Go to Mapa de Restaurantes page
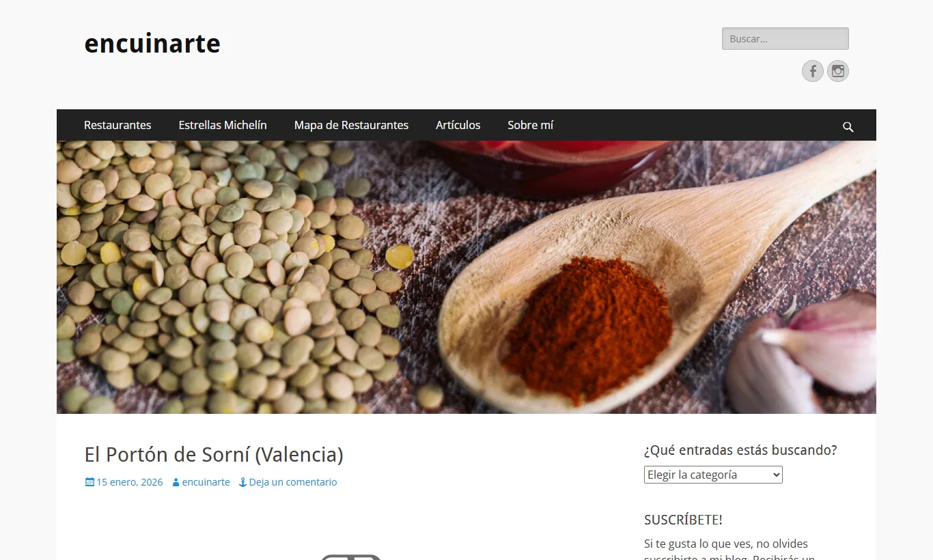933x560 pixels. click(351, 125)
